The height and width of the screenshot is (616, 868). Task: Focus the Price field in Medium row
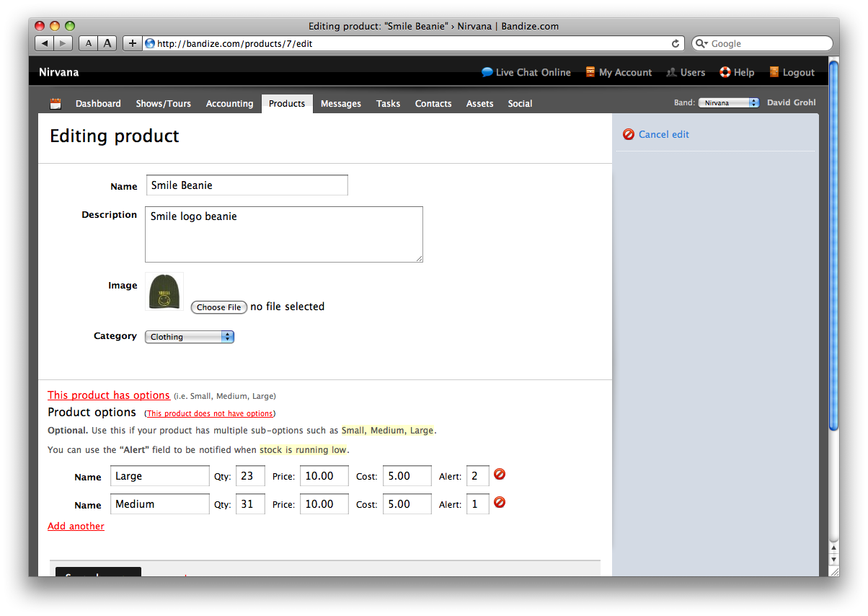(324, 503)
